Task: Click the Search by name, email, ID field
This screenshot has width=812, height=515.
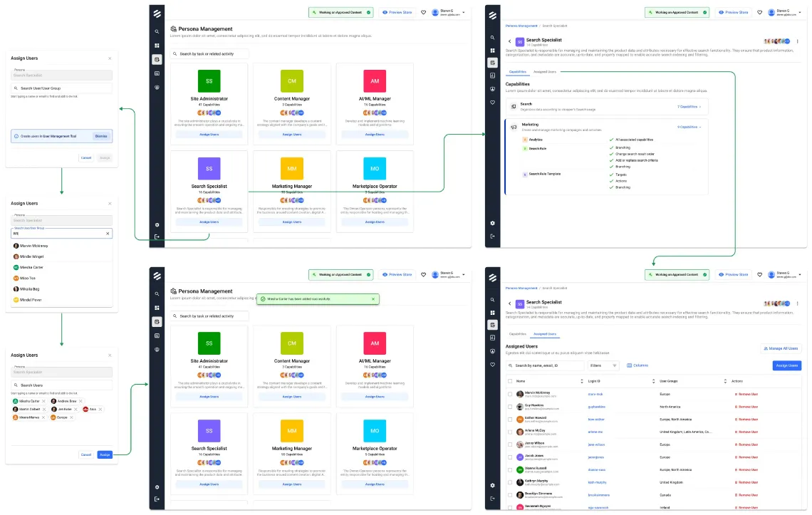Action: (x=544, y=366)
